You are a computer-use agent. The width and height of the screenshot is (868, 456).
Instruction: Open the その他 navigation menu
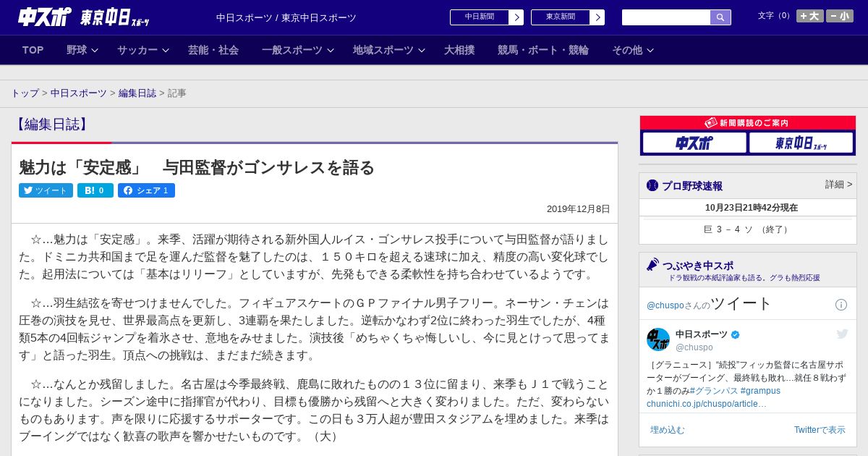(x=627, y=50)
